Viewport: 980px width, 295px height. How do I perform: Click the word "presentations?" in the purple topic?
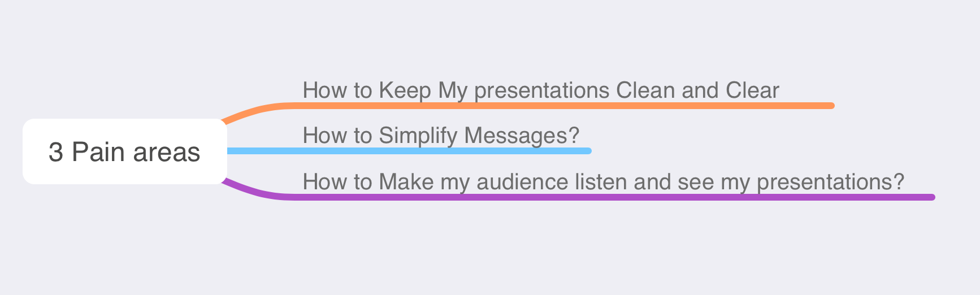click(830, 182)
